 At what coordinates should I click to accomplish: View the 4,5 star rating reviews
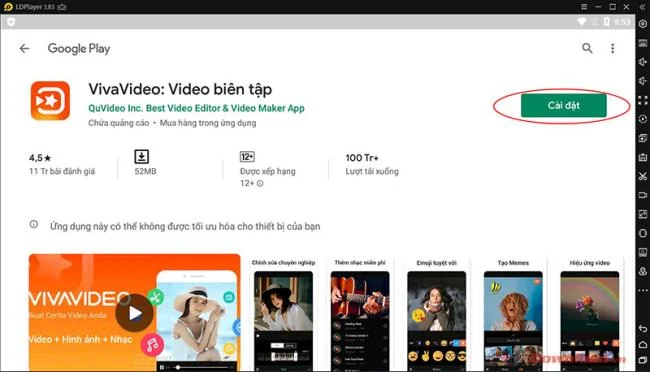point(40,158)
